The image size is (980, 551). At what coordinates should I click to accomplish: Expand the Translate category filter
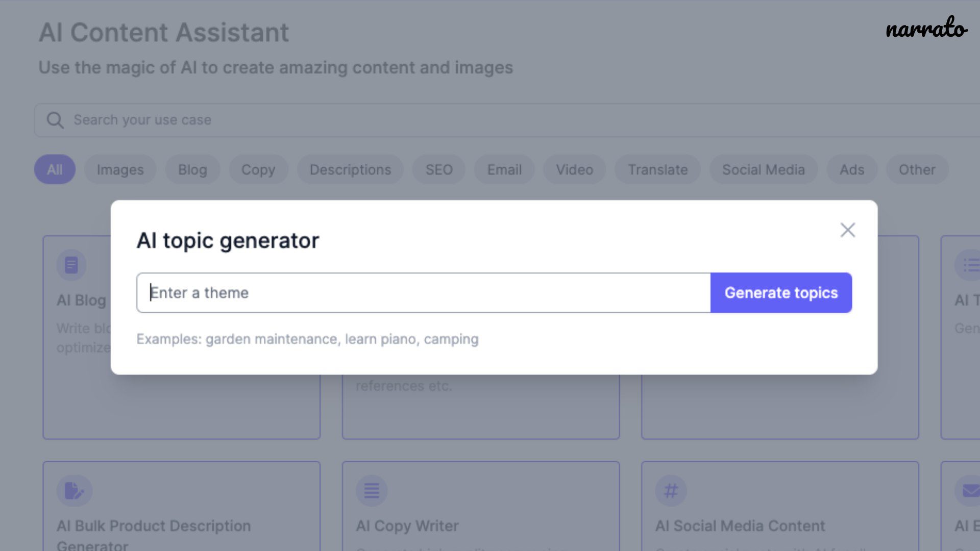pyautogui.click(x=657, y=169)
